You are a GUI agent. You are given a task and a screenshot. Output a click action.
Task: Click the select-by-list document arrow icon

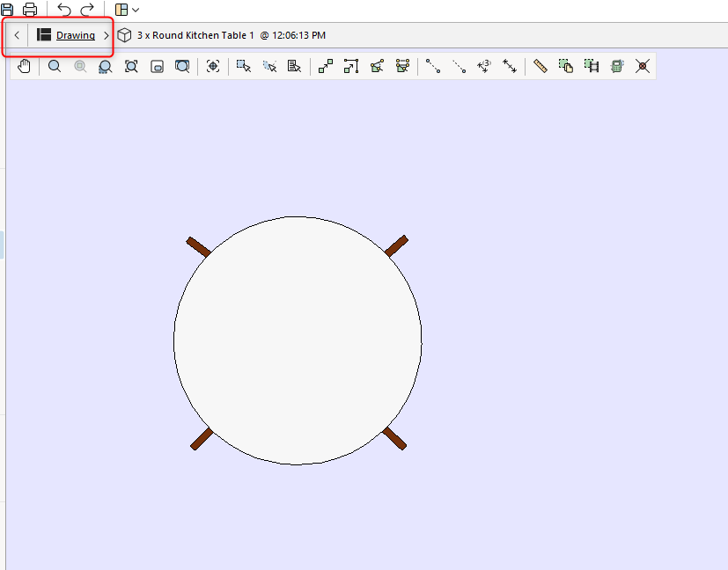294,66
